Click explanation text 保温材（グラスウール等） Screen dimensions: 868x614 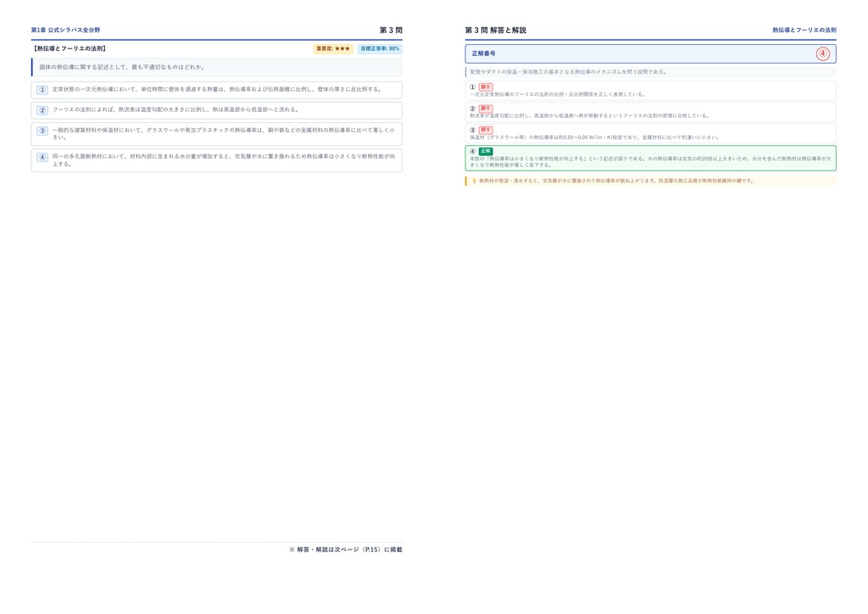coord(594,137)
